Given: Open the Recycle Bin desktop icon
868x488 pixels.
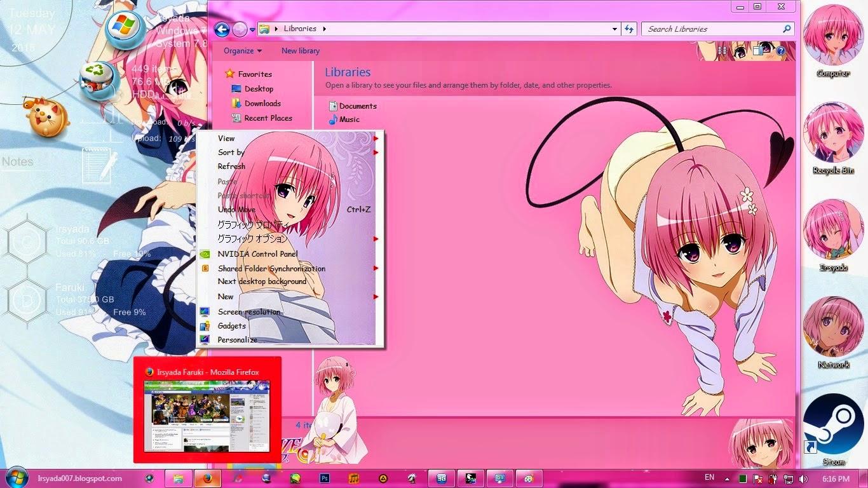Looking at the screenshot, I should coord(833,137).
